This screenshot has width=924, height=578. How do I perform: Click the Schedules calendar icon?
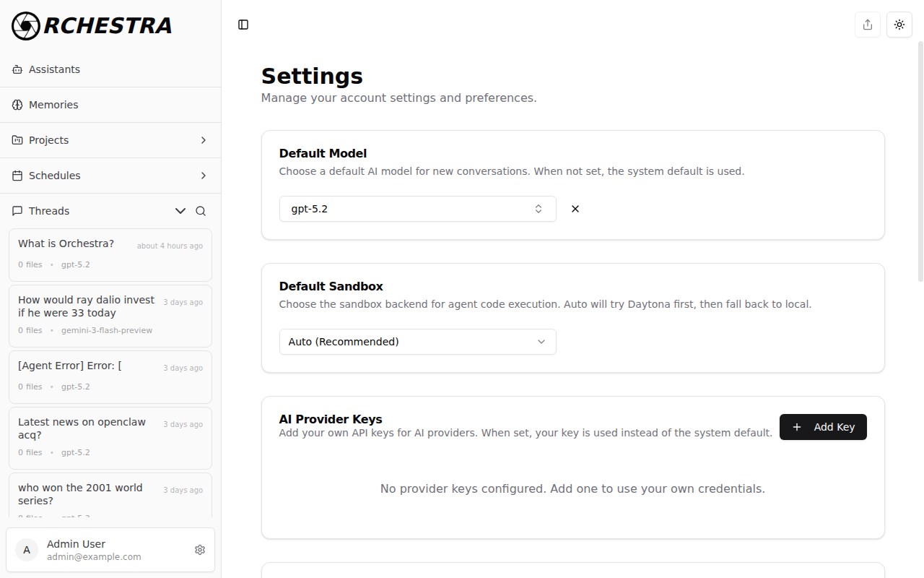pyautogui.click(x=17, y=176)
